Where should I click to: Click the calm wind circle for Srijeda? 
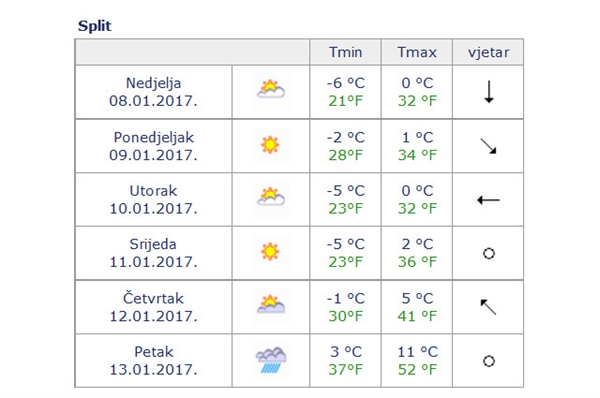pyautogui.click(x=489, y=253)
